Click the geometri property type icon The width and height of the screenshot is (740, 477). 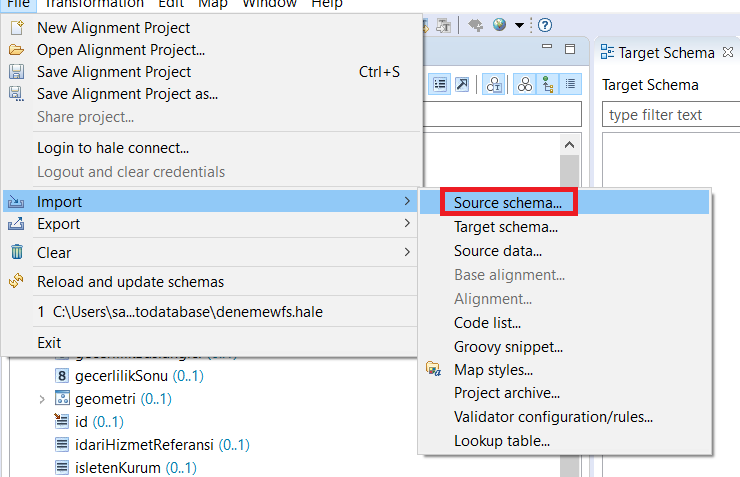(62, 398)
